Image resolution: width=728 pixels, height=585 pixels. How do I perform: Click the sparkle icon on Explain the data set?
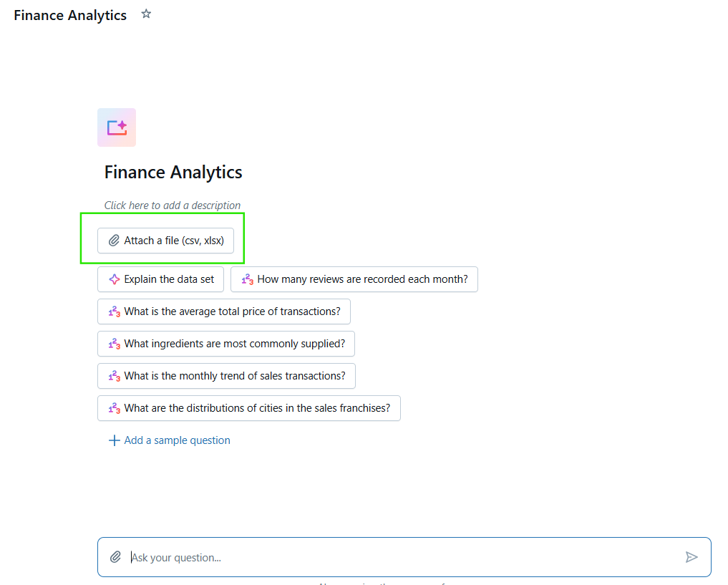(x=114, y=279)
